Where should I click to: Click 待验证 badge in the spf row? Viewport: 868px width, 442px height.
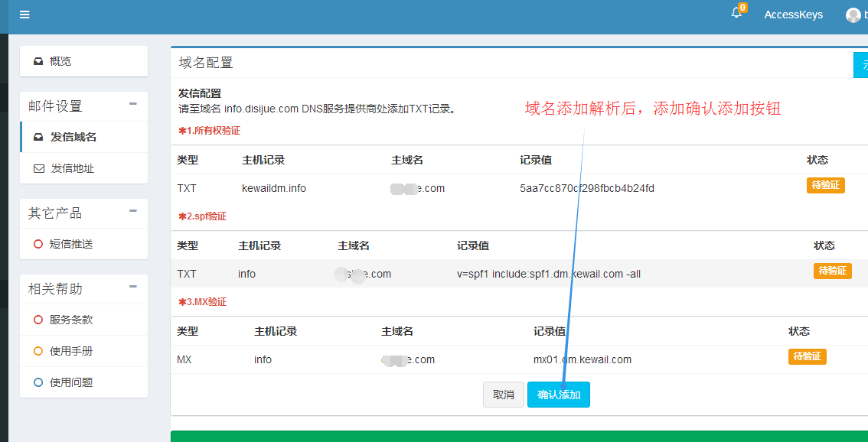coord(832,271)
